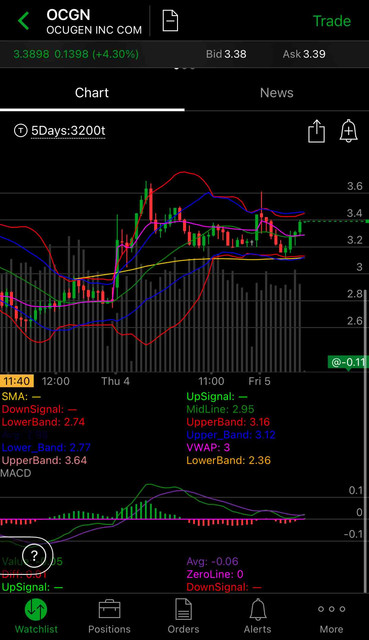Share the chart with the share icon
Screen dimensions: 369x640
316,131
